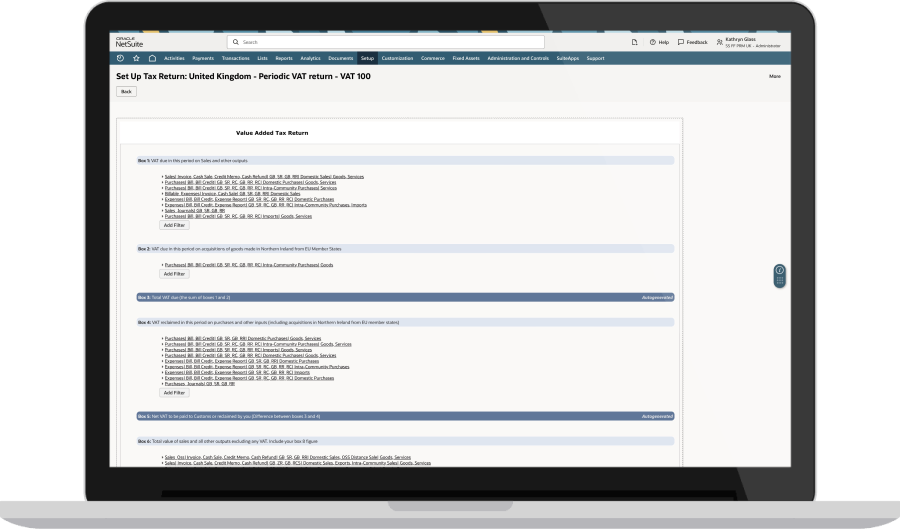900x529 pixels.
Task: Click Add Filter under Box 1
Action: coord(174,225)
